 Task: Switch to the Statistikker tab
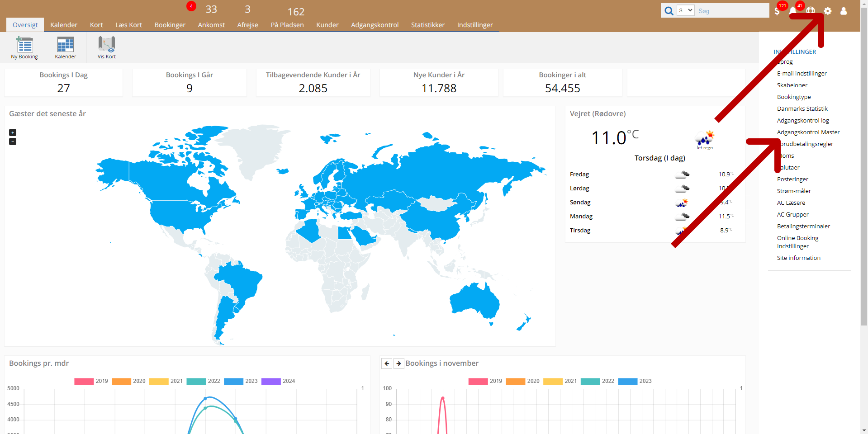[427, 25]
